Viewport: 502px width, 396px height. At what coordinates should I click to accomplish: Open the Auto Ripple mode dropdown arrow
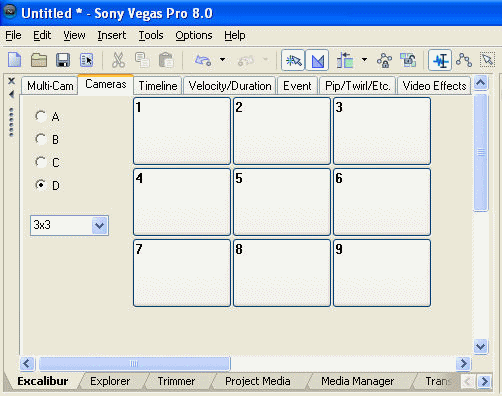pos(364,60)
